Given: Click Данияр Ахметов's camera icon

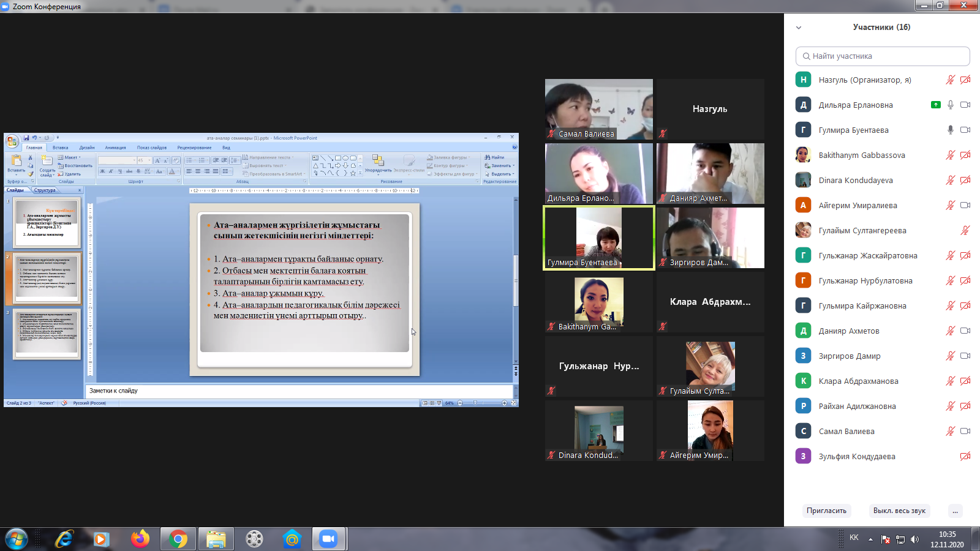Looking at the screenshot, I should click(x=965, y=331).
